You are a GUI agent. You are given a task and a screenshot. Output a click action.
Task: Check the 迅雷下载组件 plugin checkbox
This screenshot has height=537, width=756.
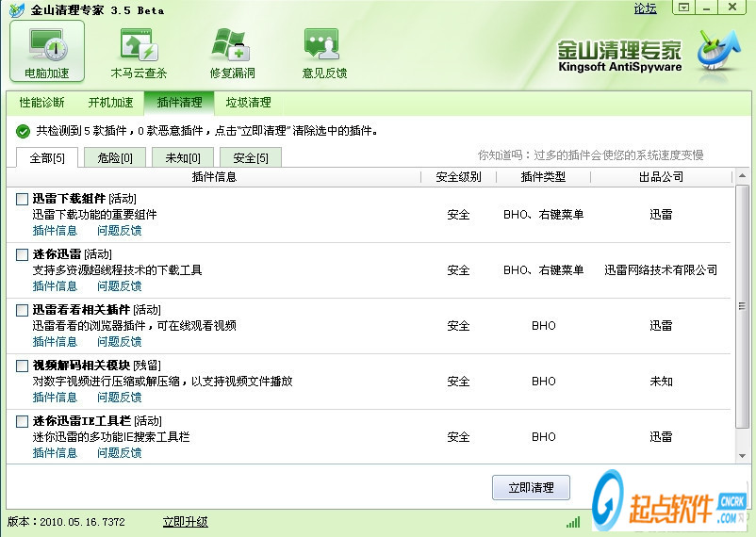click(x=23, y=199)
